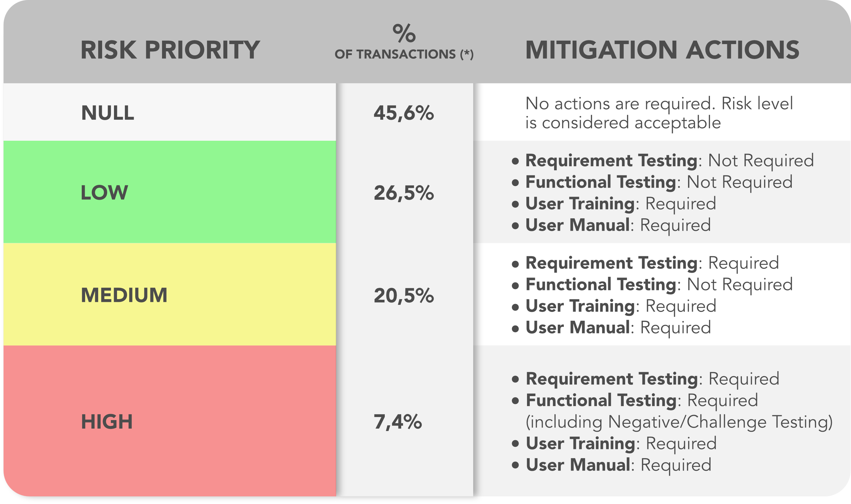This screenshot has height=504, width=851.
Task: Select the 7,4% transactions value
Action: click(398, 422)
